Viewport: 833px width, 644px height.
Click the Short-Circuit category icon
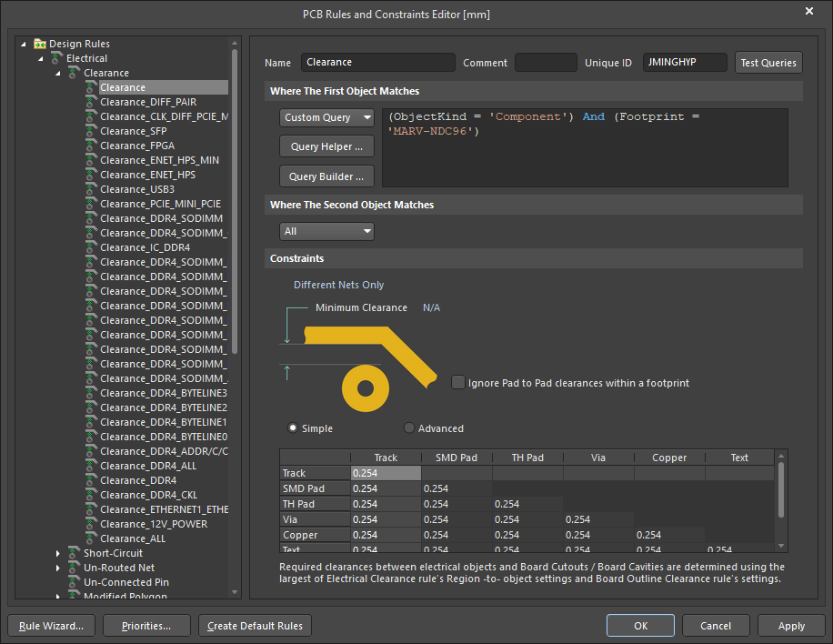coord(75,553)
